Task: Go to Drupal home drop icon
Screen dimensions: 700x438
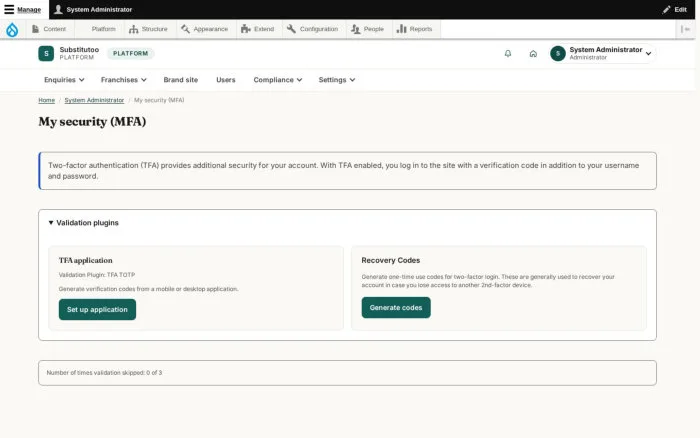Action: click(x=12, y=29)
